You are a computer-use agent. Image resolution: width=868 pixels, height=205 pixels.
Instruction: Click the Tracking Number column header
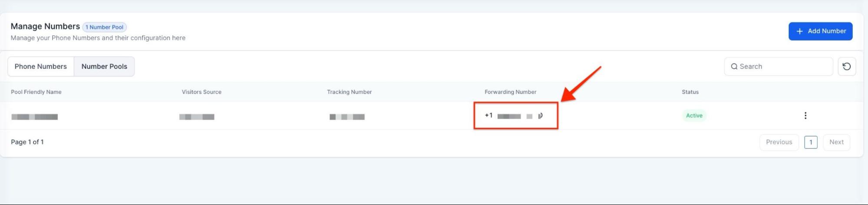tap(349, 92)
